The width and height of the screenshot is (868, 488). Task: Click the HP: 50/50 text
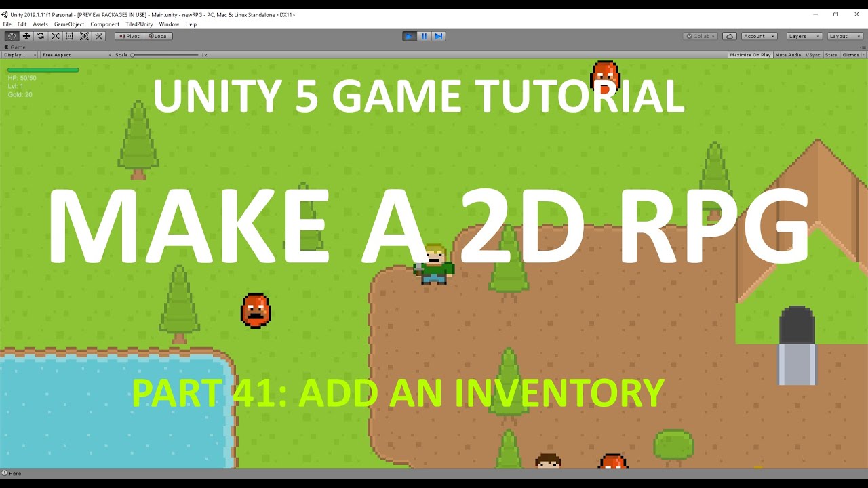click(22, 78)
